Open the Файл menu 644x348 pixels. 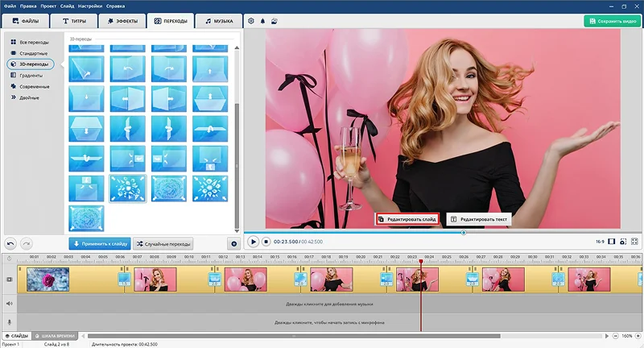[10, 6]
